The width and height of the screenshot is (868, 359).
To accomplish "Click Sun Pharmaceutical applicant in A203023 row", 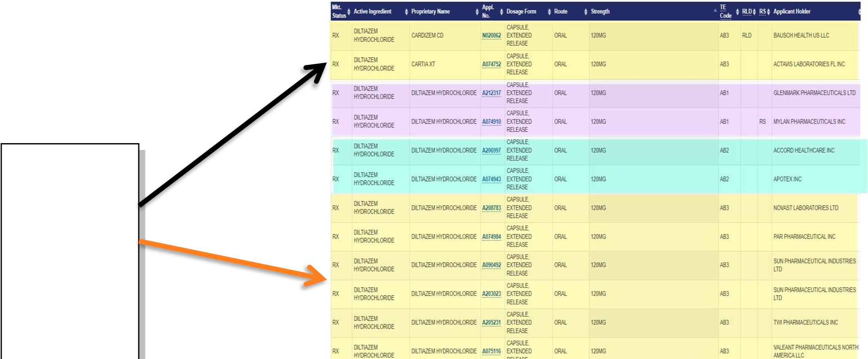I will tap(815, 294).
